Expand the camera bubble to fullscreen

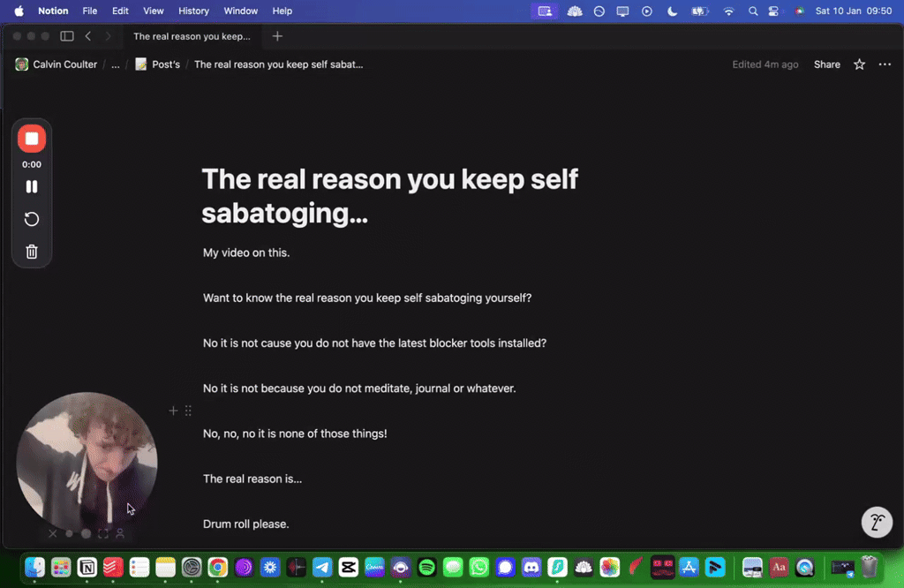pos(103,533)
